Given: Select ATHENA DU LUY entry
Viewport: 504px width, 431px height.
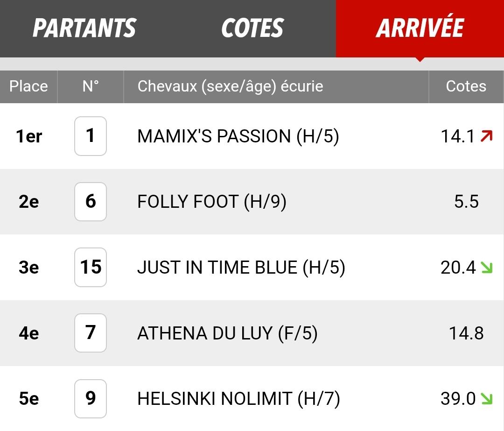Looking at the screenshot, I should coord(227,333).
